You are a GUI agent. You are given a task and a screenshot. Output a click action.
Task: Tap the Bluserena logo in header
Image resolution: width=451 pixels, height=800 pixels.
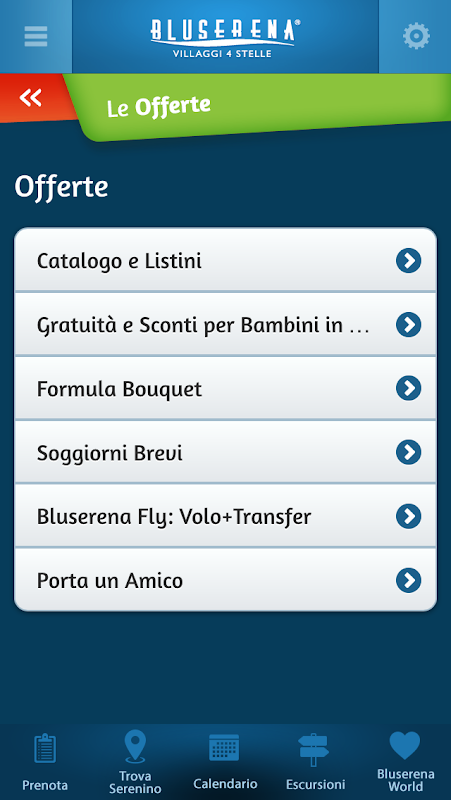[x=225, y=37]
